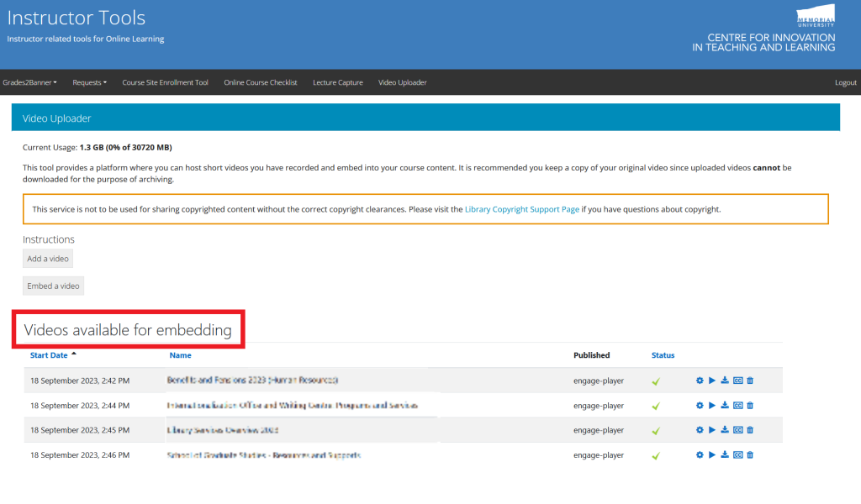Click the Add a video button
The image size is (861, 504).
[x=48, y=259]
